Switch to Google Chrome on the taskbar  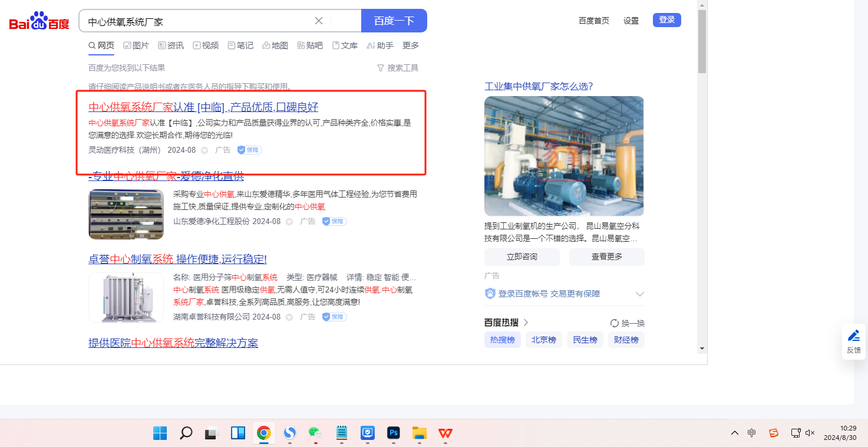click(263, 433)
